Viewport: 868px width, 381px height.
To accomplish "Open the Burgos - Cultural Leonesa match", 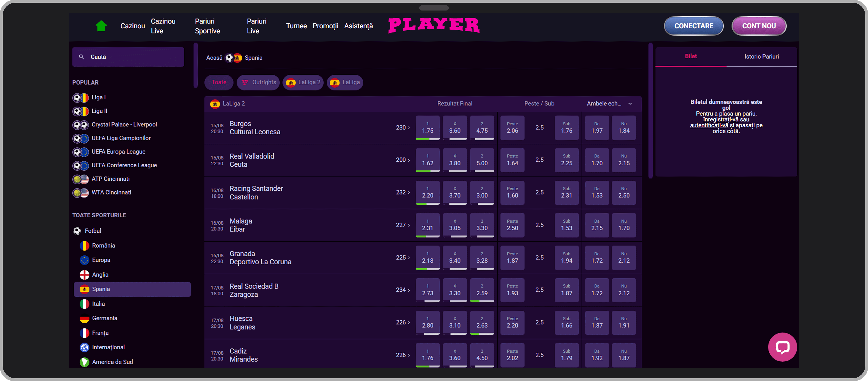I will click(x=255, y=128).
